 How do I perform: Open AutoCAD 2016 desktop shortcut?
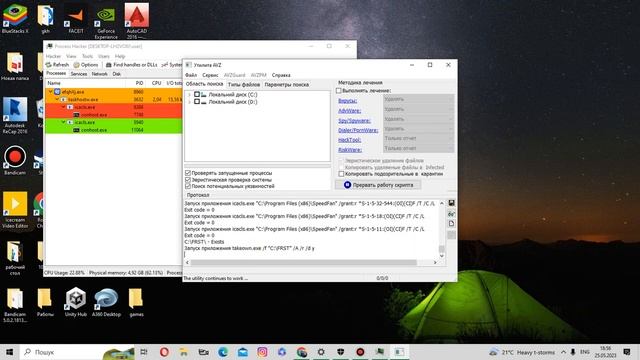[137, 22]
